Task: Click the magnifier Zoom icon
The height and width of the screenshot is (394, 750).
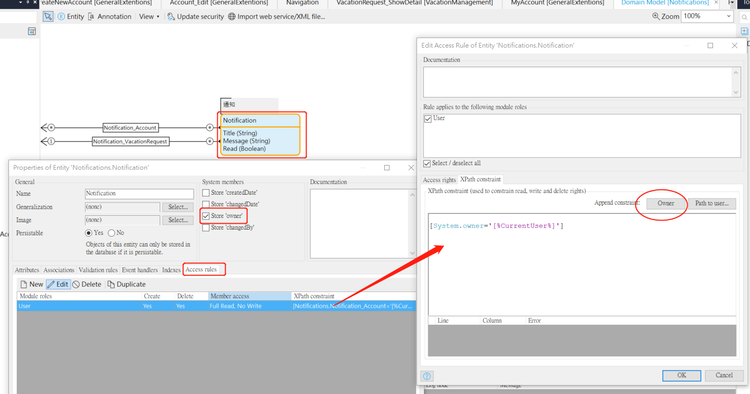Action: [x=655, y=16]
